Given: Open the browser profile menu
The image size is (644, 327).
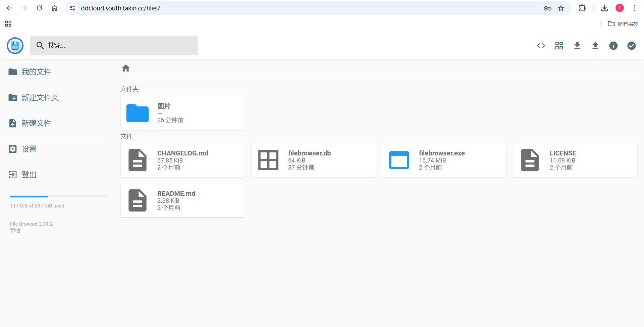Looking at the screenshot, I should click(620, 8).
